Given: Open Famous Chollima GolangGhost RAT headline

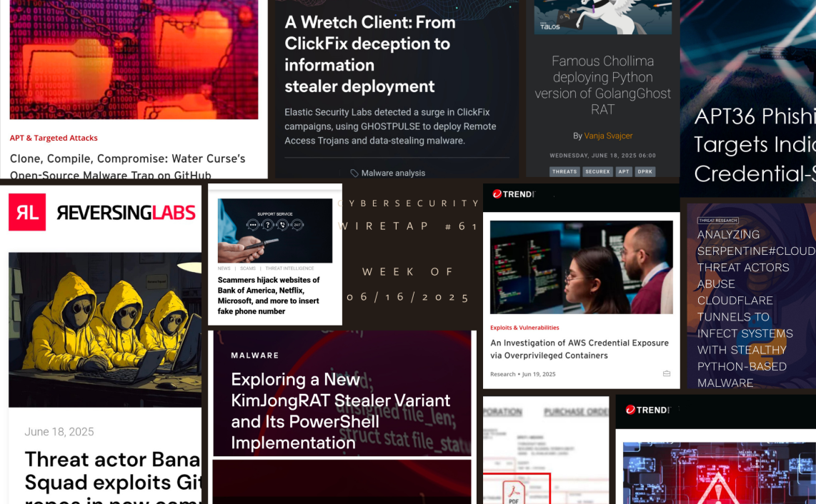Looking at the screenshot, I should (602, 85).
